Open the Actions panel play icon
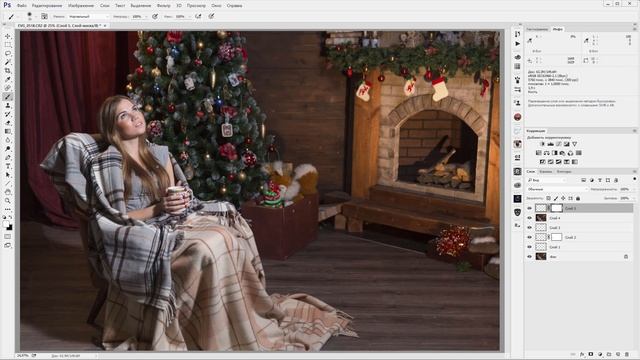Image resolution: width=640 pixels, height=360 pixels. click(518, 44)
